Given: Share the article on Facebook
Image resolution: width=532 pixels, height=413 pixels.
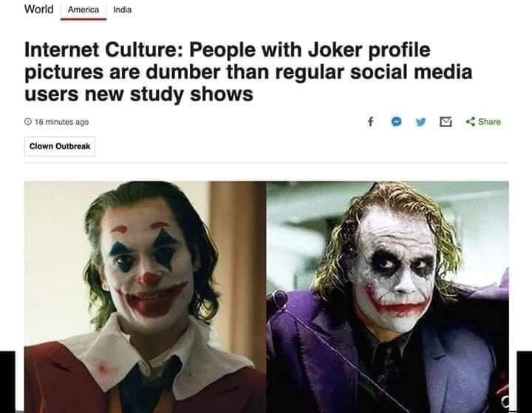Looking at the screenshot, I should point(369,122).
